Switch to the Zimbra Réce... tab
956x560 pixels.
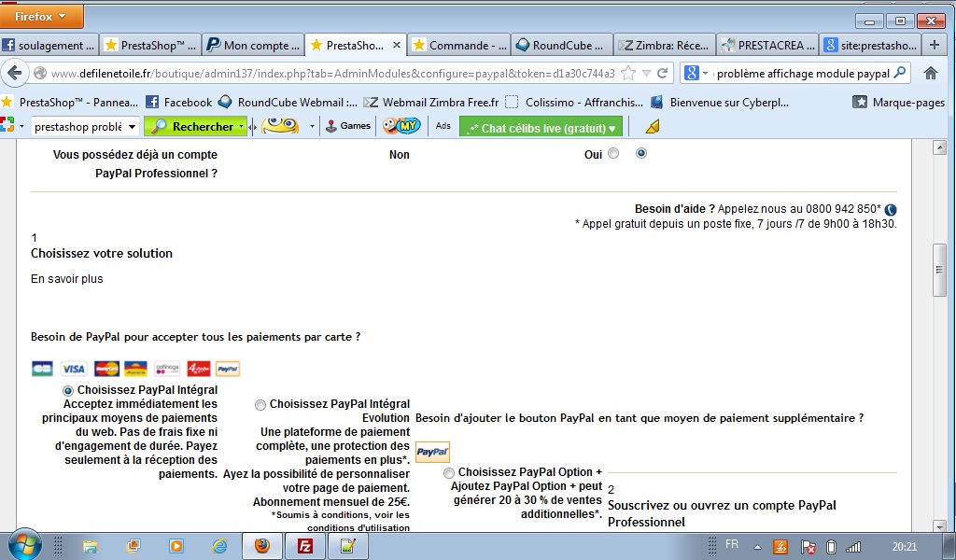click(x=665, y=45)
